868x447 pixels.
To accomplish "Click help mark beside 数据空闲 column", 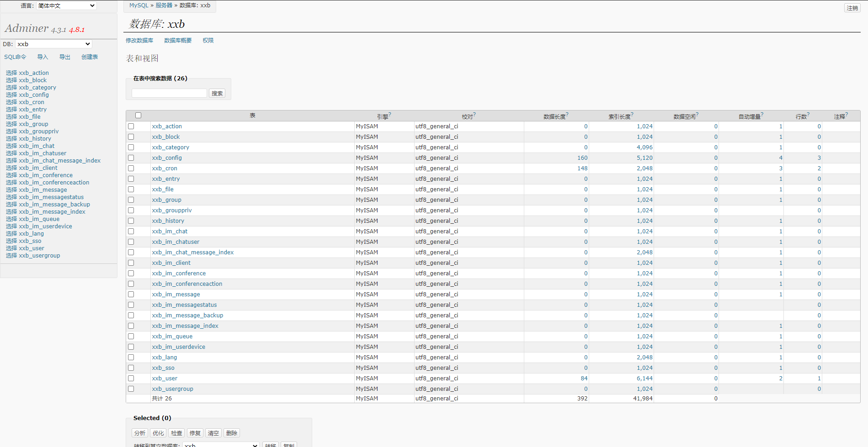I will tap(697, 115).
